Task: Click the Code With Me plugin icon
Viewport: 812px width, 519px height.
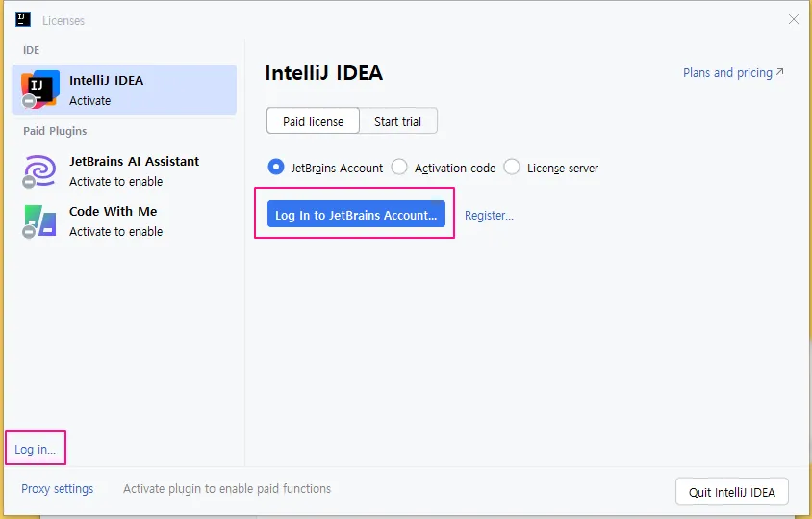Action: pyautogui.click(x=39, y=221)
